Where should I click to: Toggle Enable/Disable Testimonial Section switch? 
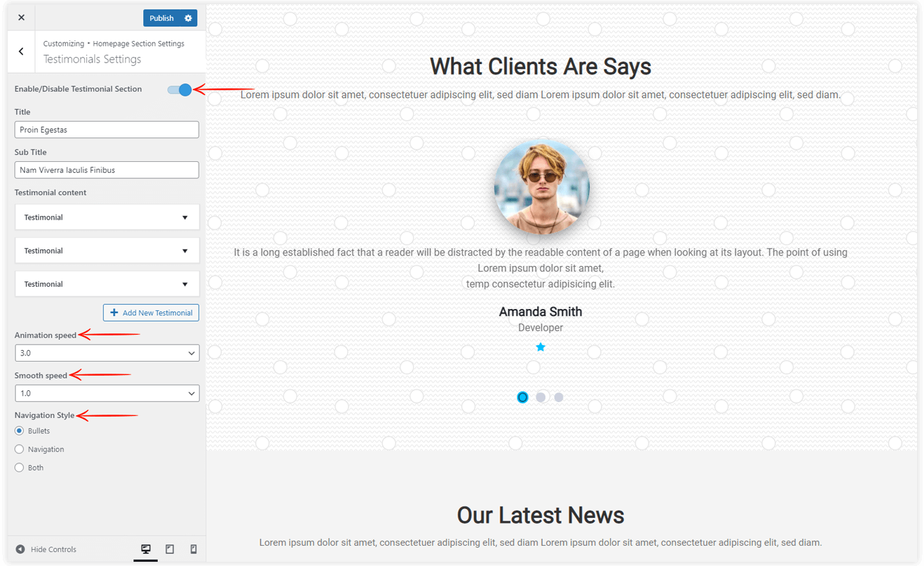pyautogui.click(x=179, y=90)
